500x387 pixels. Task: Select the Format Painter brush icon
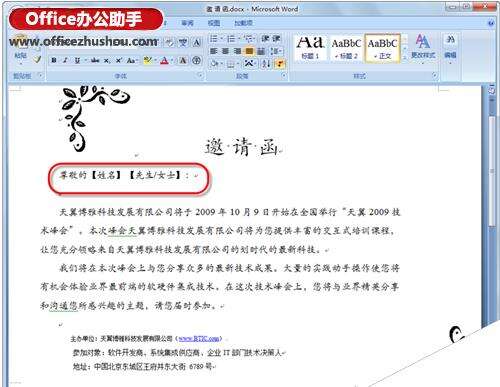click(37, 60)
